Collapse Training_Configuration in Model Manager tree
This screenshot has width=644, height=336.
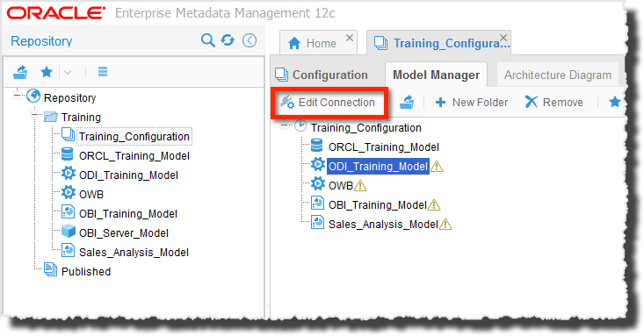coord(284,125)
